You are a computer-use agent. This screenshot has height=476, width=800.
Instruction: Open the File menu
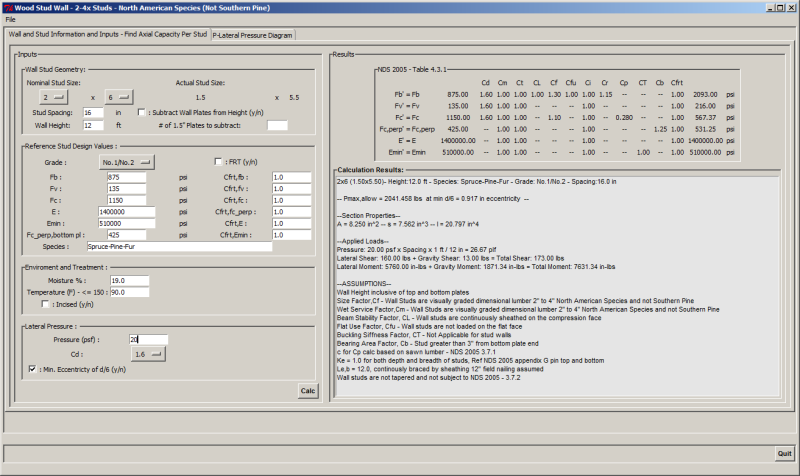10,19
